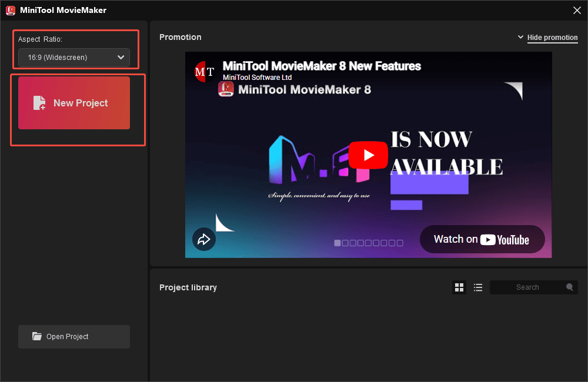Viewport: 588px width, 382px height.
Task: Toggle the promotion panel visibility
Action: (552, 37)
